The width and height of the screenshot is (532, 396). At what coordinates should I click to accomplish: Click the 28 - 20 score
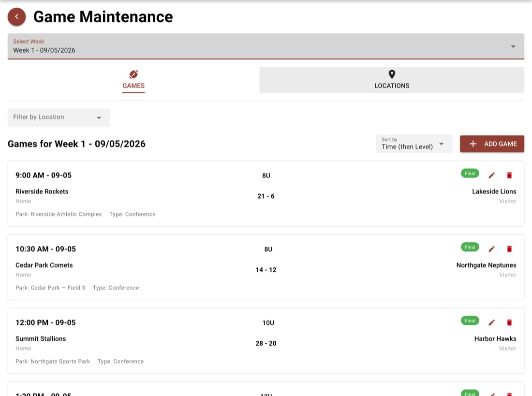click(x=266, y=343)
